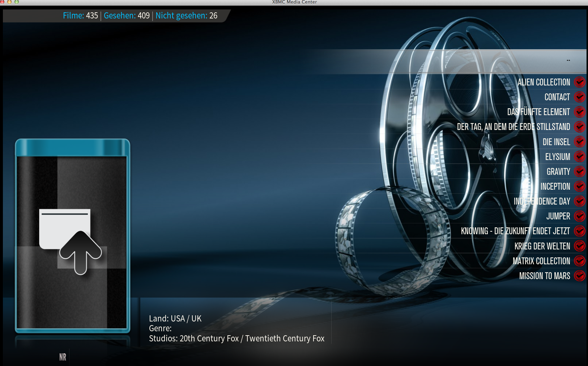Choose Die Insel from the list
The height and width of the screenshot is (366, 588).
[x=556, y=142]
